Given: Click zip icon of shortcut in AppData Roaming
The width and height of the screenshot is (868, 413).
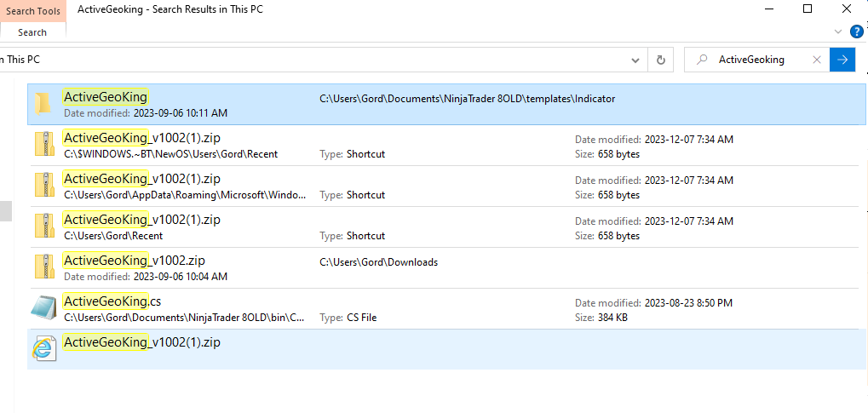Looking at the screenshot, I should coord(44,186).
